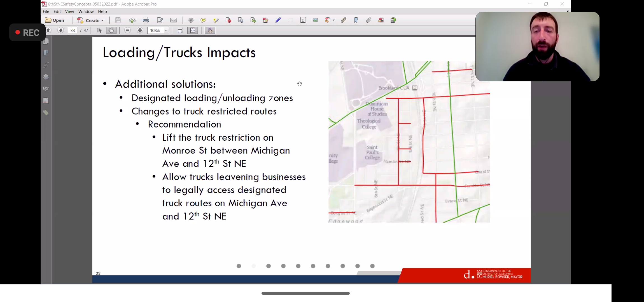The image size is (644, 302).
Task: Expand the Create dropdown menu
Action: coord(102,20)
